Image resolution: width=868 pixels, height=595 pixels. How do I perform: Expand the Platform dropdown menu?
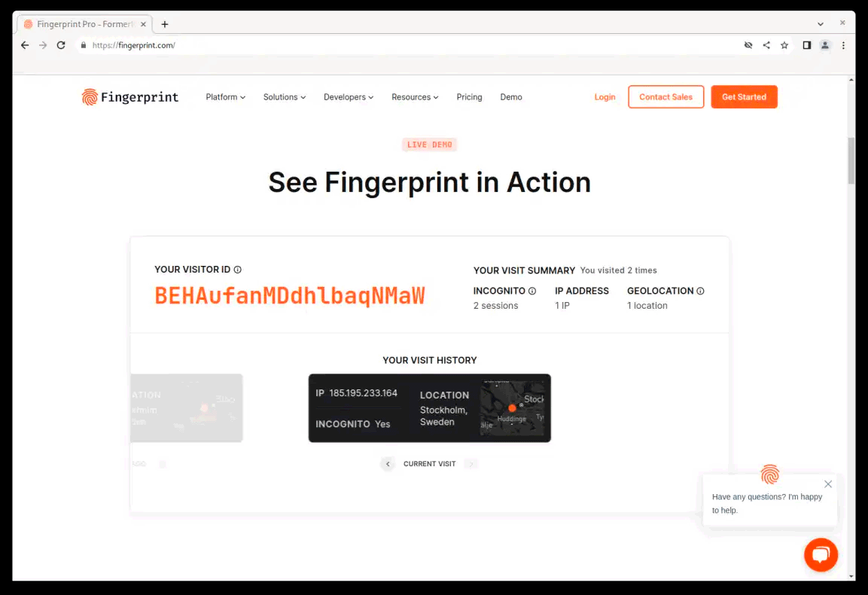(225, 97)
